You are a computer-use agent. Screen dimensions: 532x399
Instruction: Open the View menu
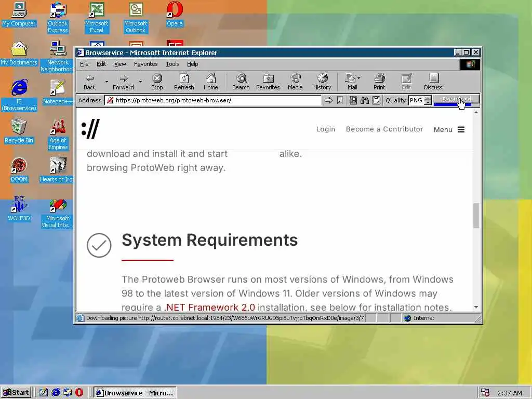pyautogui.click(x=120, y=64)
